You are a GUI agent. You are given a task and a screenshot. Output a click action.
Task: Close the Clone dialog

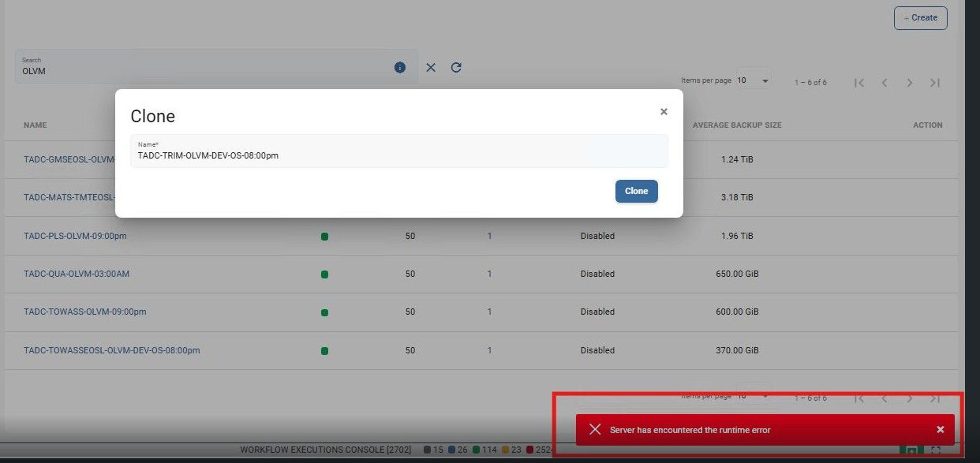(664, 111)
